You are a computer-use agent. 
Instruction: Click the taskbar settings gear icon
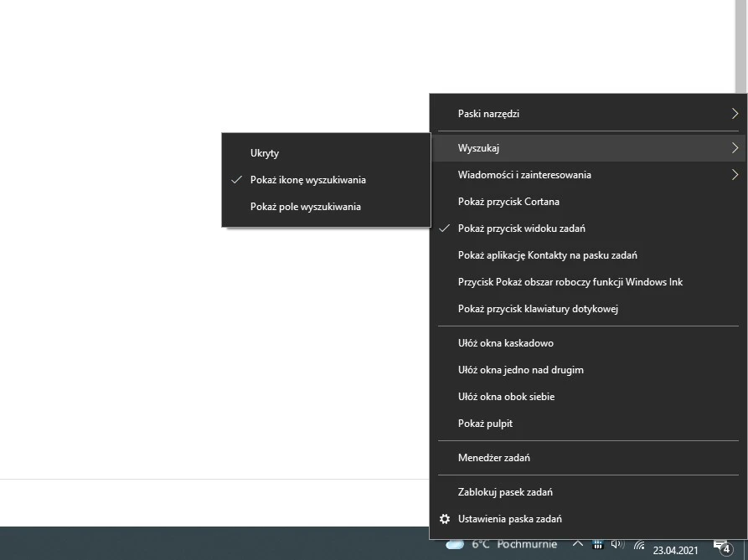[445, 519]
